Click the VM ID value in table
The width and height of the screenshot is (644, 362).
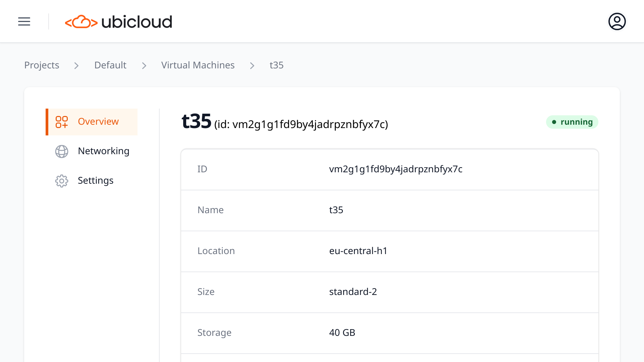tap(395, 169)
